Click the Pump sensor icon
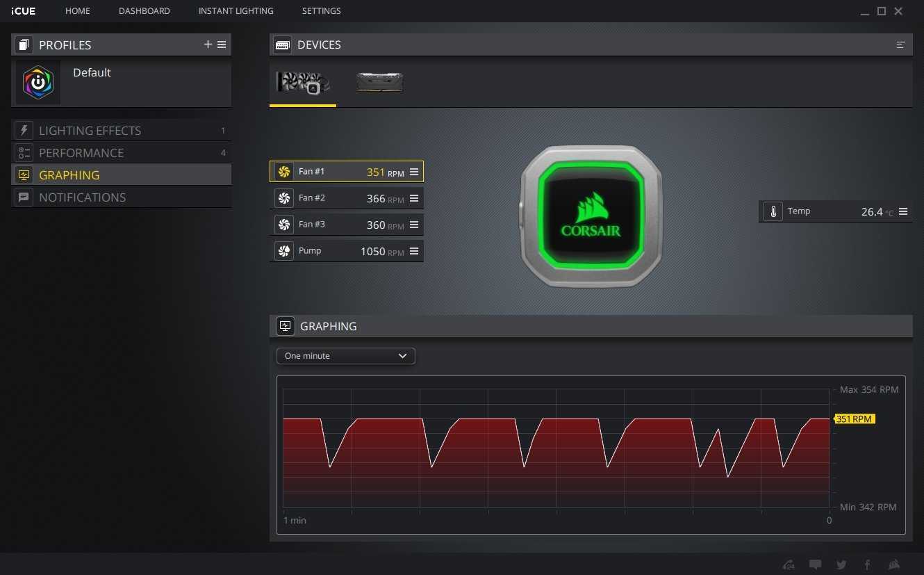 tap(283, 251)
